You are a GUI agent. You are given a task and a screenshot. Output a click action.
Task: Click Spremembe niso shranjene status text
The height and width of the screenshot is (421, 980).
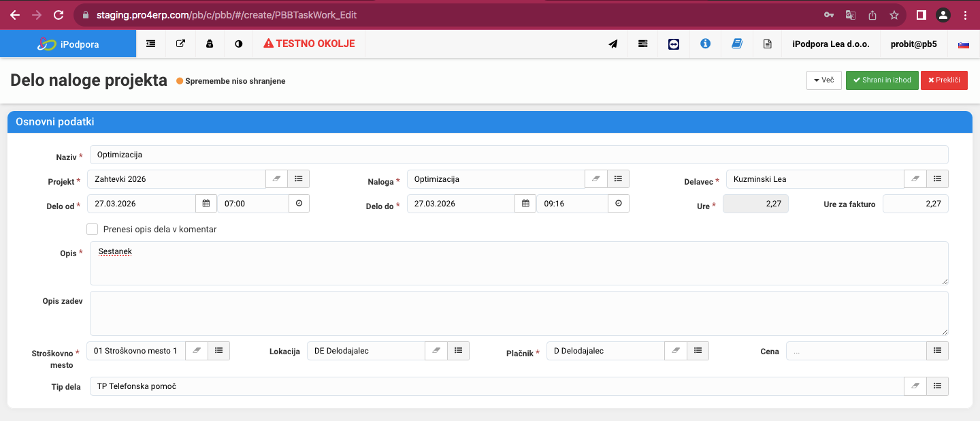point(235,81)
